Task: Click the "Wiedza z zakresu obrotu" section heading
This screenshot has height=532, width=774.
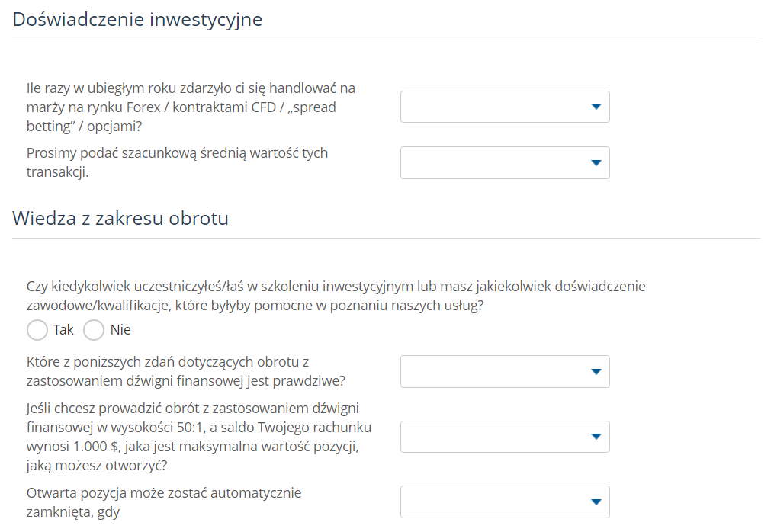Action: [x=120, y=219]
